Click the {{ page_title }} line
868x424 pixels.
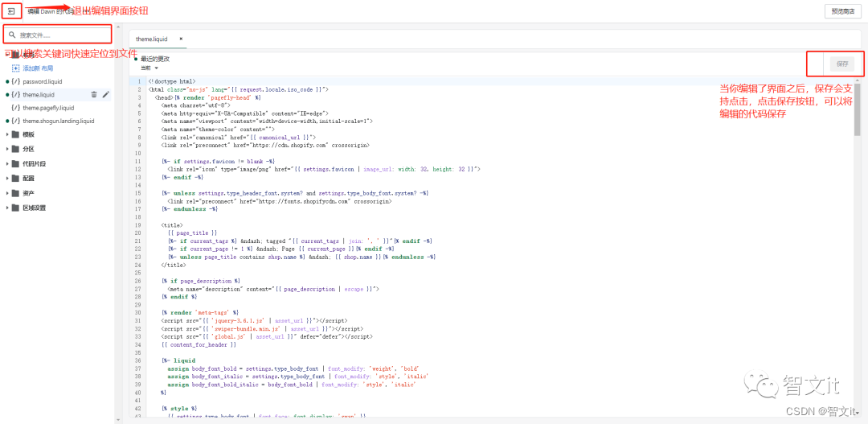(192, 233)
